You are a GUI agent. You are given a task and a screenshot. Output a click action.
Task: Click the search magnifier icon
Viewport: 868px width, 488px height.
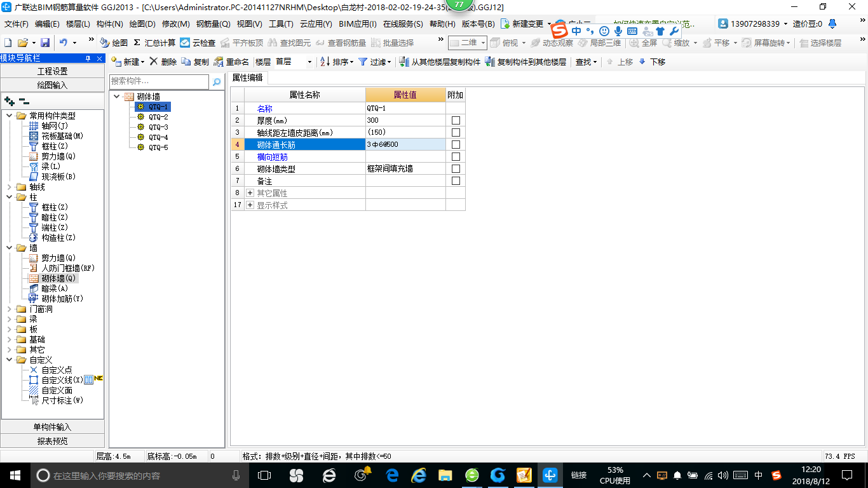(x=217, y=82)
